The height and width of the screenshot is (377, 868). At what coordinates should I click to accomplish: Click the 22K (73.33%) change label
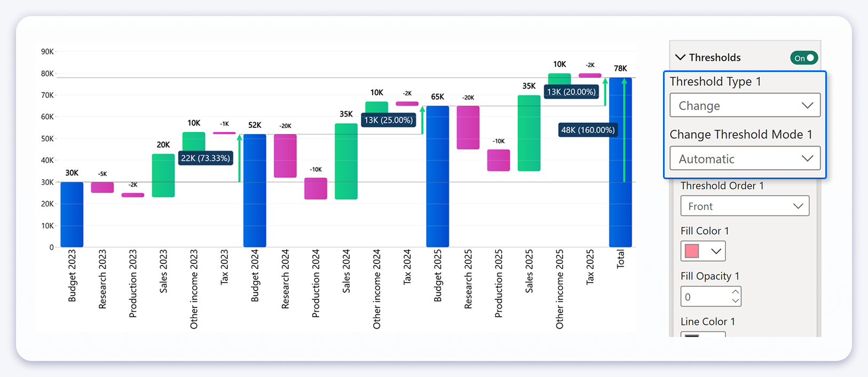pyautogui.click(x=206, y=158)
